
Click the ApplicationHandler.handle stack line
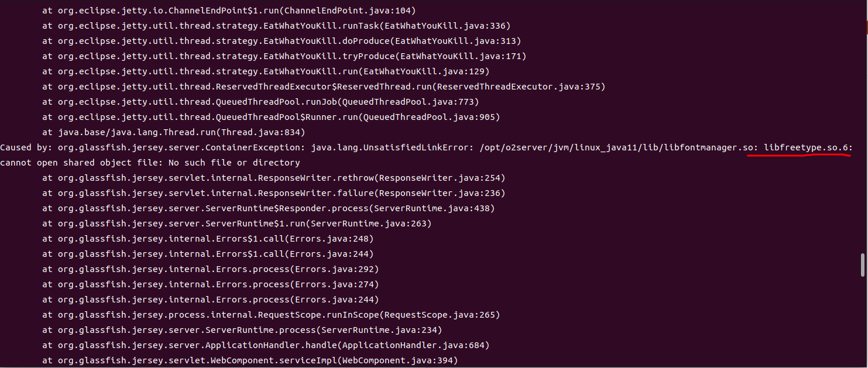[265, 345]
